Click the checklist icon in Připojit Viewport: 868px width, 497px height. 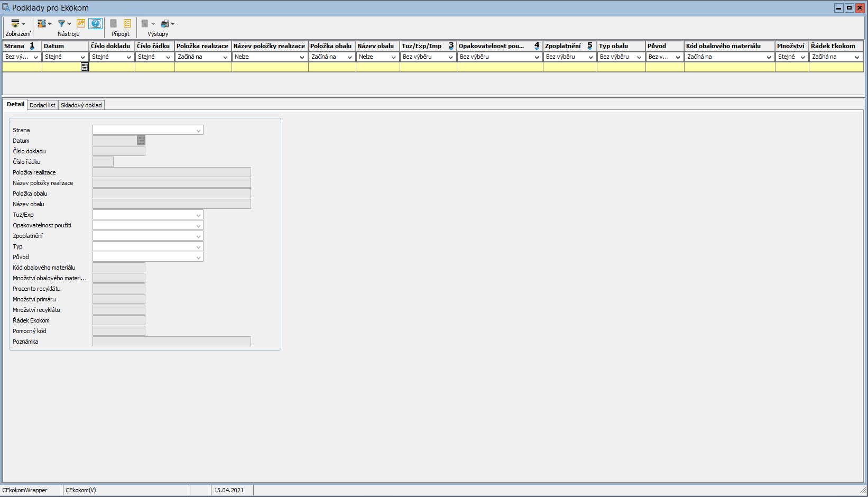[x=127, y=23]
